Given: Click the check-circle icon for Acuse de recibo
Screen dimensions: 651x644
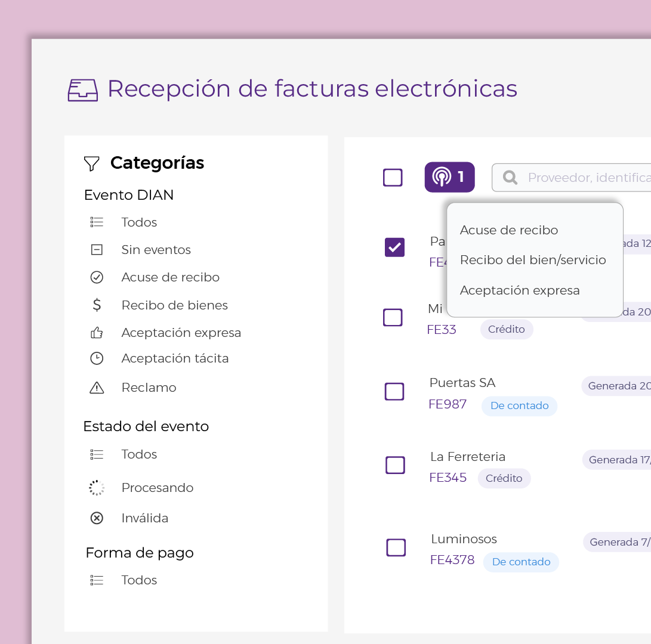Looking at the screenshot, I should 97,277.
